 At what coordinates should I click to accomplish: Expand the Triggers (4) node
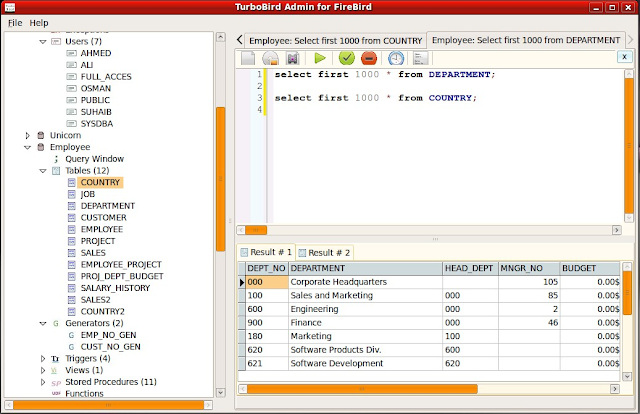(x=43, y=358)
